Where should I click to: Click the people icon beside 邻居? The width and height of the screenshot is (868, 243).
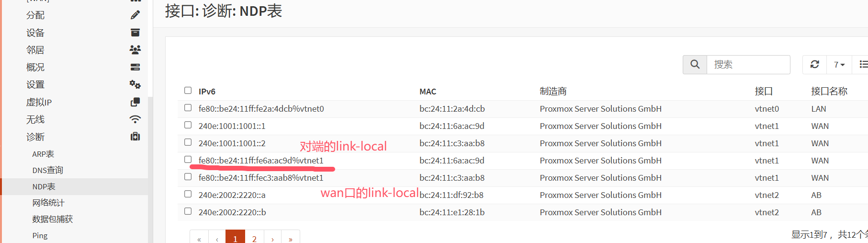(x=135, y=49)
